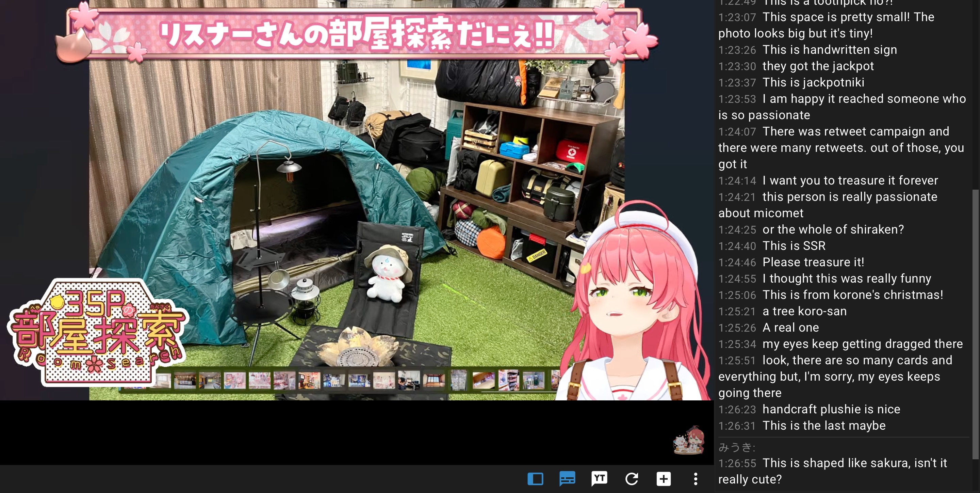Jump to timestamp 1:26:31

pos(737,426)
